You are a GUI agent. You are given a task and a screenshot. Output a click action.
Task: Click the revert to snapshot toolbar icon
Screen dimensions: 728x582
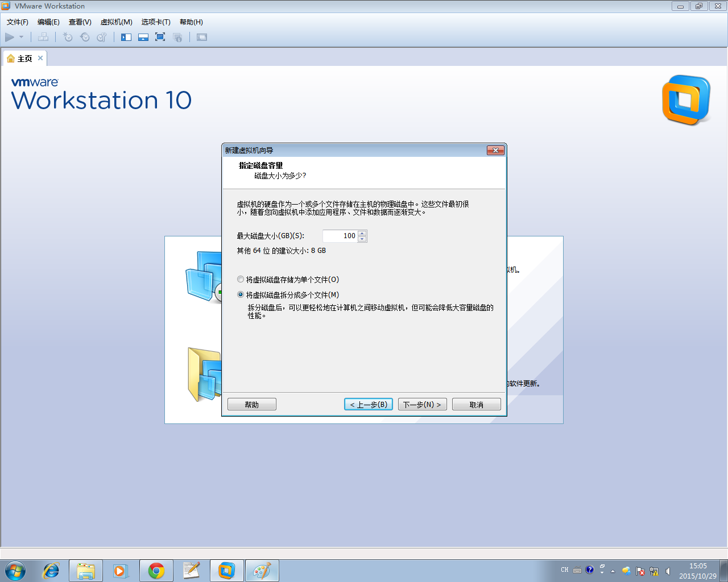[x=85, y=37]
